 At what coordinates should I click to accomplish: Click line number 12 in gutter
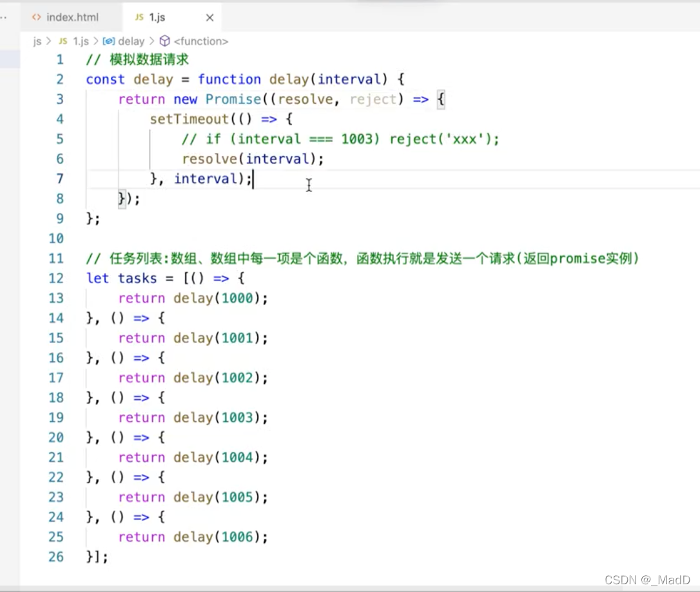point(56,279)
